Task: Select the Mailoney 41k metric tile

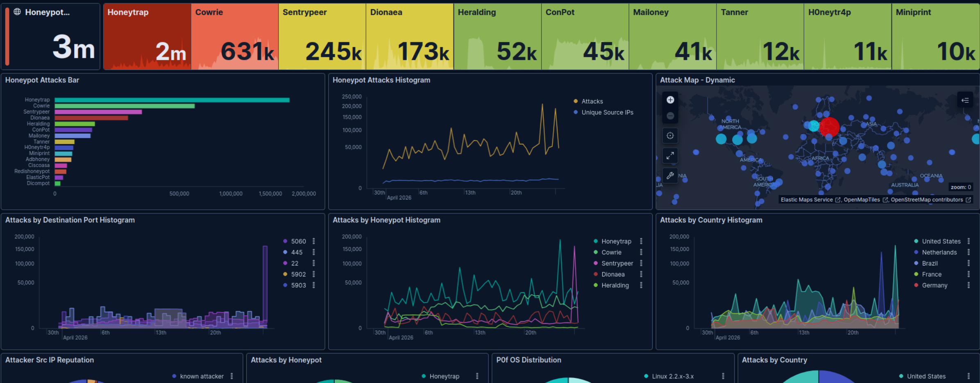Action: (673, 36)
